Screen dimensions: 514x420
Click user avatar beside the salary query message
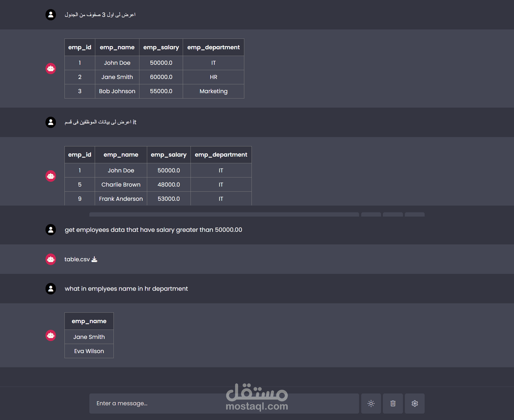tap(51, 230)
